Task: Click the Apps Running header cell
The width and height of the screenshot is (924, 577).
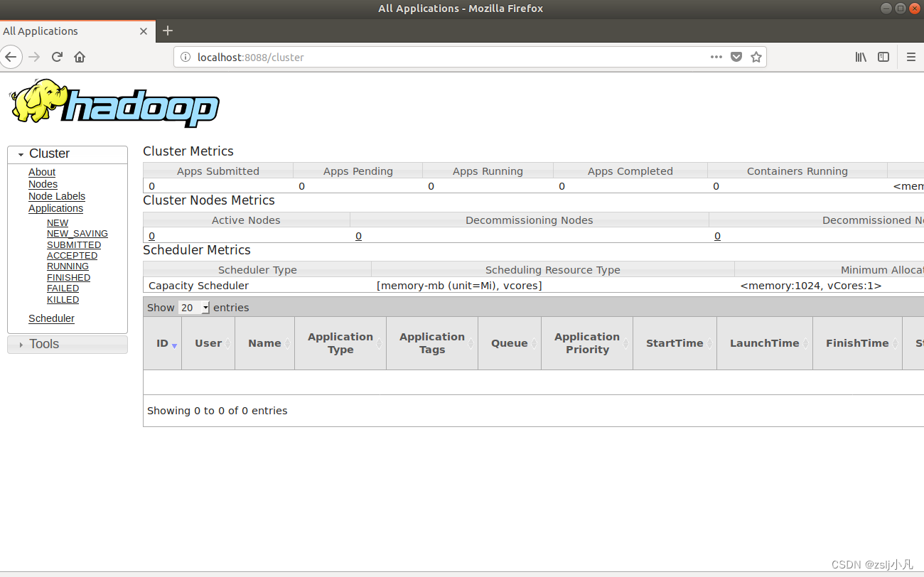Action: [488, 171]
